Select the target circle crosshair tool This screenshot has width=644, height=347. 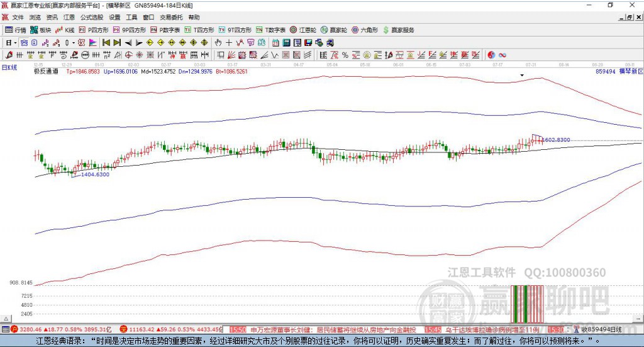coord(128,55)
